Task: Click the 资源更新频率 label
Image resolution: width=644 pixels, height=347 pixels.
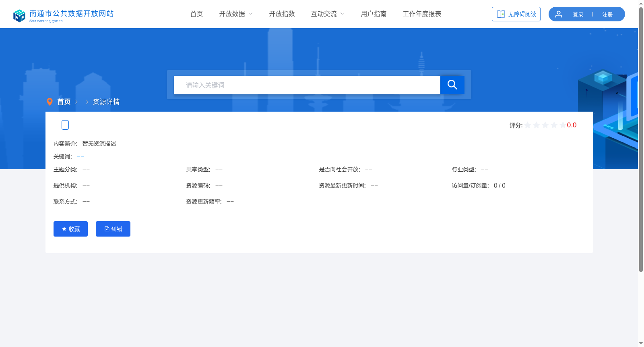Action: pos(204,202)
